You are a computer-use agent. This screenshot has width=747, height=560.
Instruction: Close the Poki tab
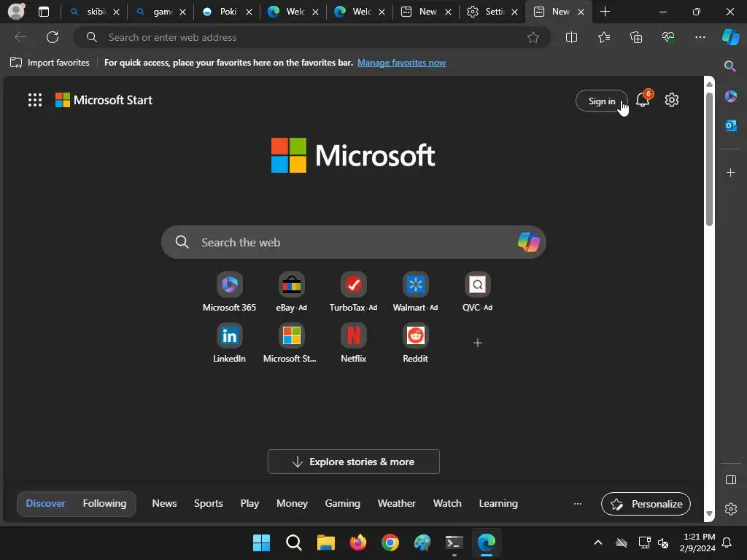(249, 12)
